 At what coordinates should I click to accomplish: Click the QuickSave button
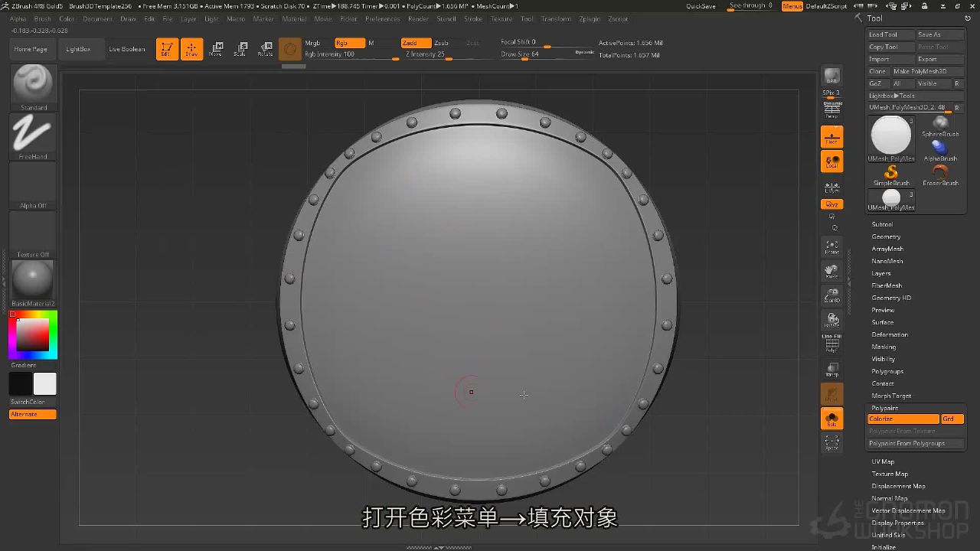click(x=701, y=6)
